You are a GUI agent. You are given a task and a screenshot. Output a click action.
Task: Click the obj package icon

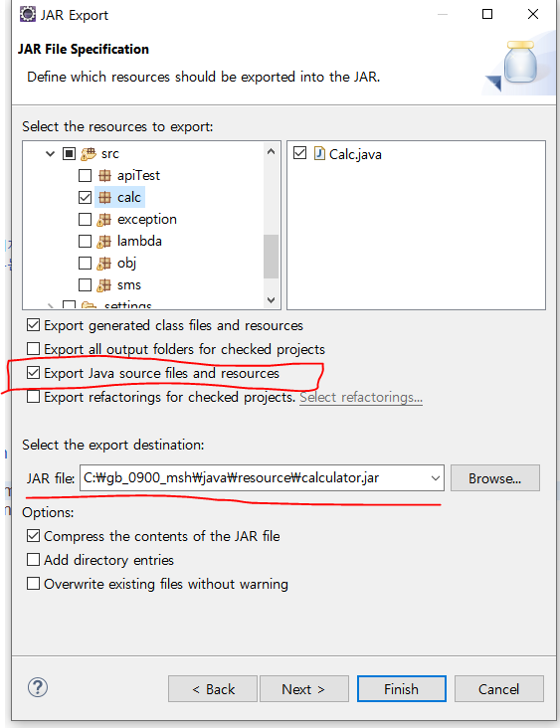104,263
